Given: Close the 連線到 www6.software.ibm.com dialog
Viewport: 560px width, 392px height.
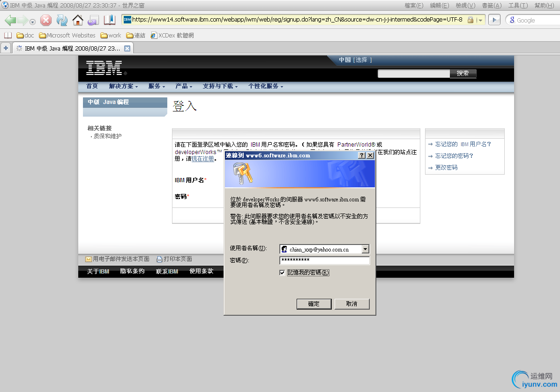Looking at the screenshot, I should 370,155.
